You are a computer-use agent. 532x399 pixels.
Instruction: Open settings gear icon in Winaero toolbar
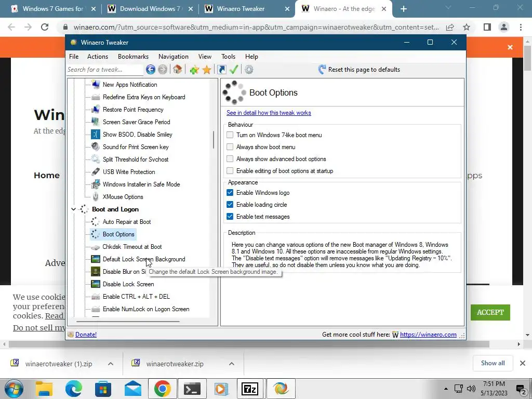coord(249,70)
